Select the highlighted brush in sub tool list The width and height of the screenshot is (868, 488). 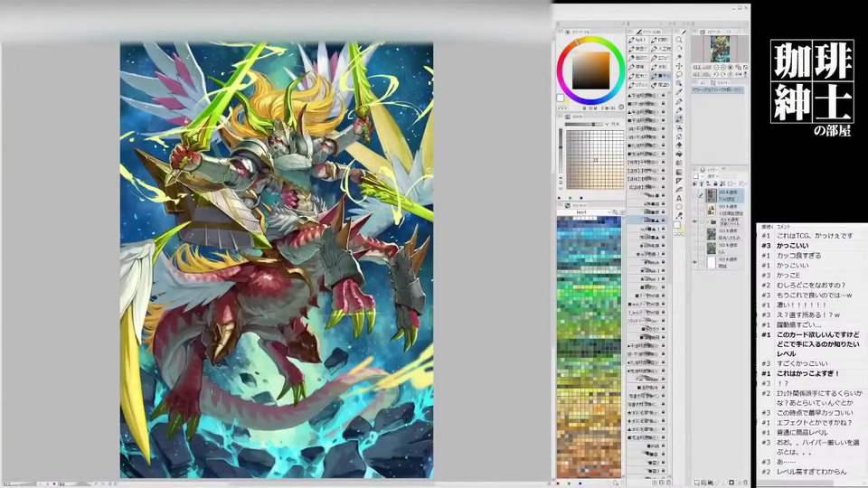[647, 221]
